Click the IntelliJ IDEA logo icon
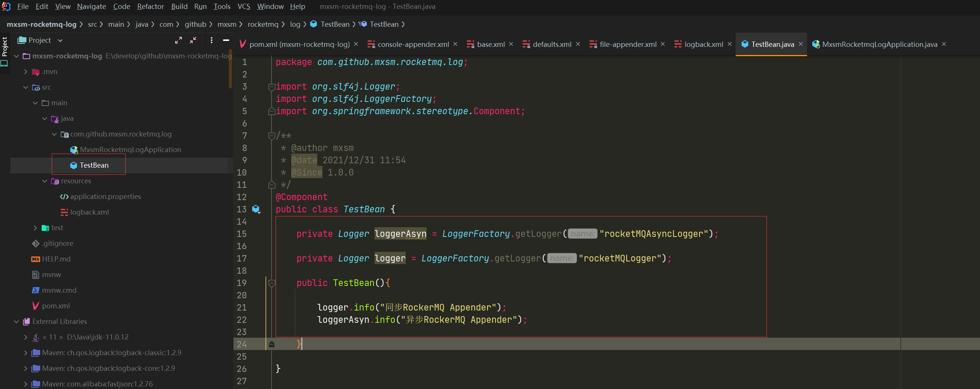980x389 pixels. (x=6, y=6)
